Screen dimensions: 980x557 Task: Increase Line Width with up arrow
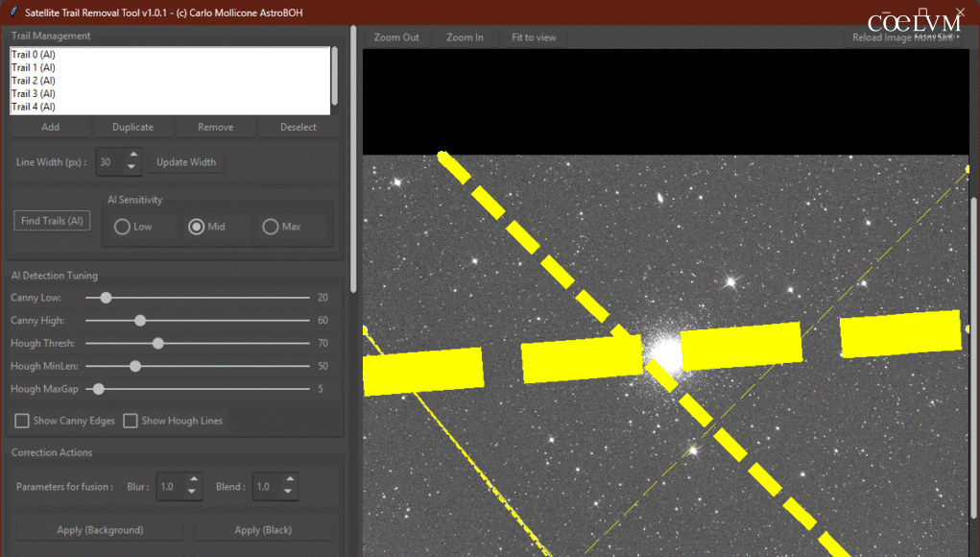(x=133, y=156)
